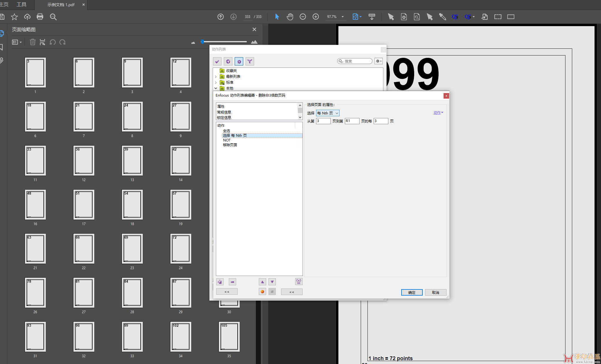
Task: Click the remove action minus button
Action: coord(232,282)
